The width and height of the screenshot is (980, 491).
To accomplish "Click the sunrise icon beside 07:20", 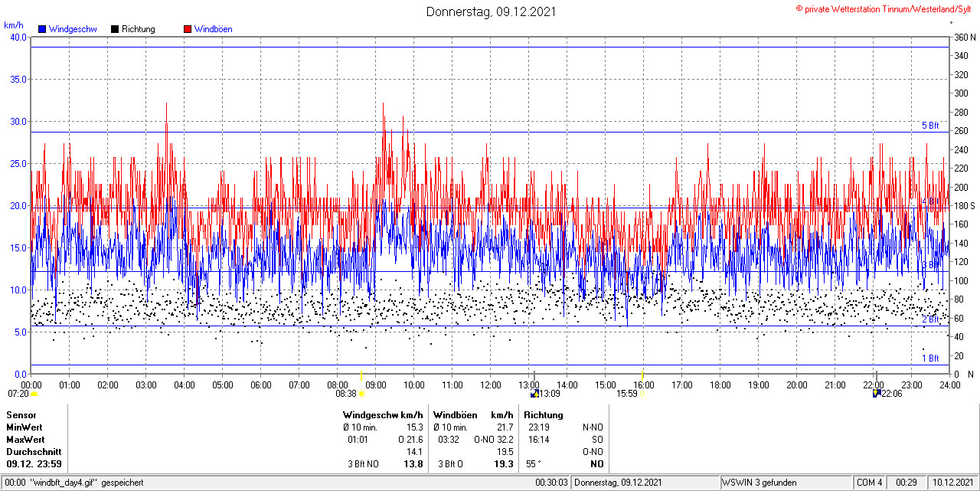I will point(34,394).
